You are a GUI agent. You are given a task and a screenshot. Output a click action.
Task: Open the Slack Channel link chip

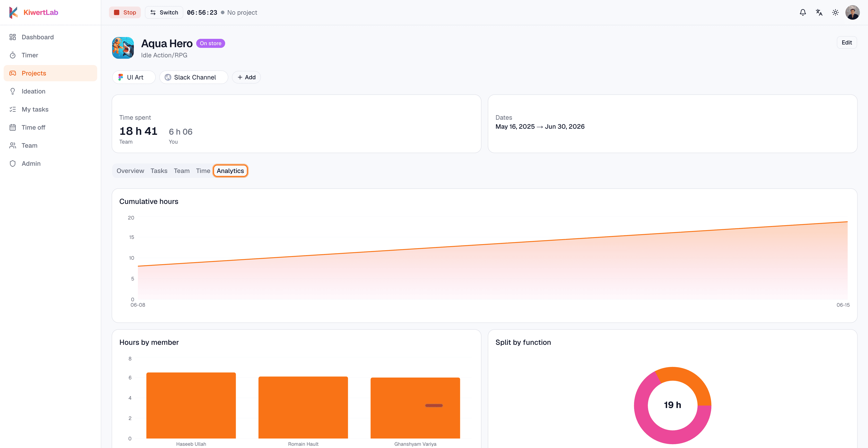[193, 77]
